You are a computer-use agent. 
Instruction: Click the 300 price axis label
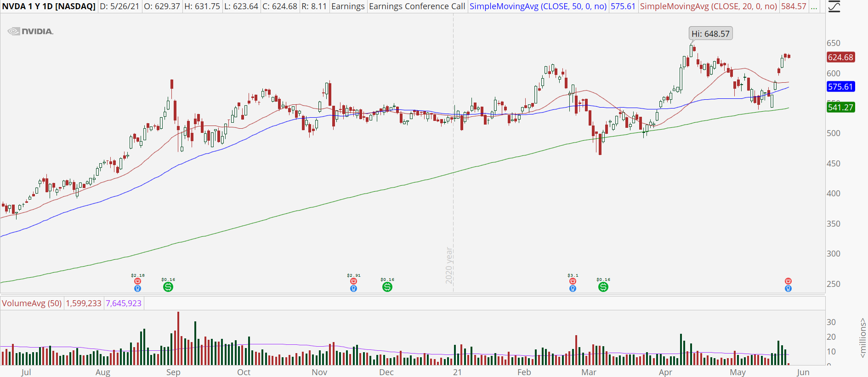(x=834, y=253)
